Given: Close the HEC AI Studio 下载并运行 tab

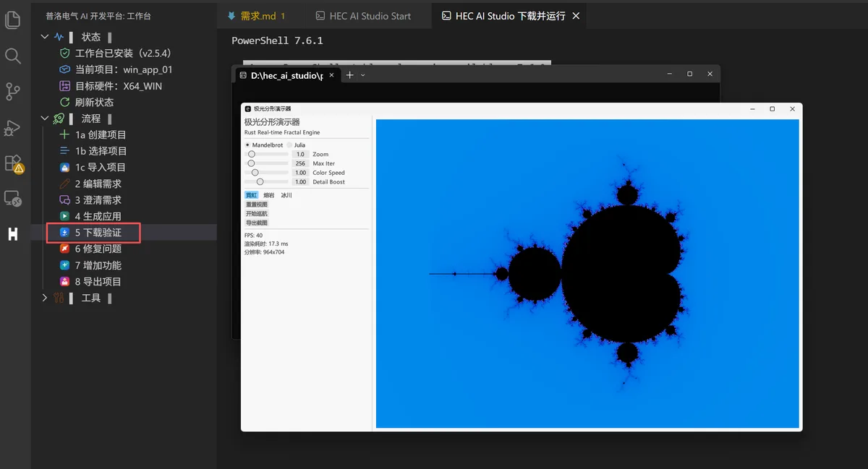Looking at the screenshot, I should click(x=576, y=16).
